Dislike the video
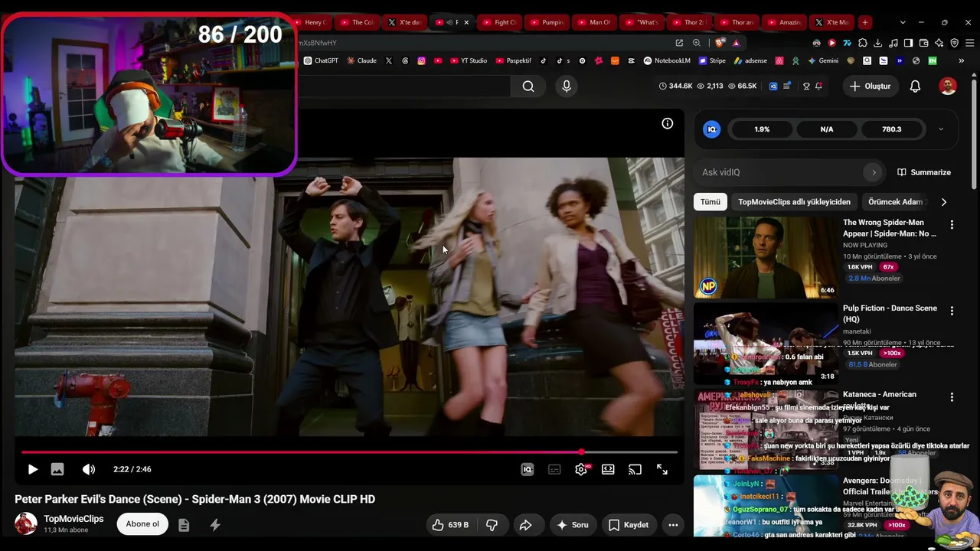Screen dimensions: 980x551 (x=492, y=525)
